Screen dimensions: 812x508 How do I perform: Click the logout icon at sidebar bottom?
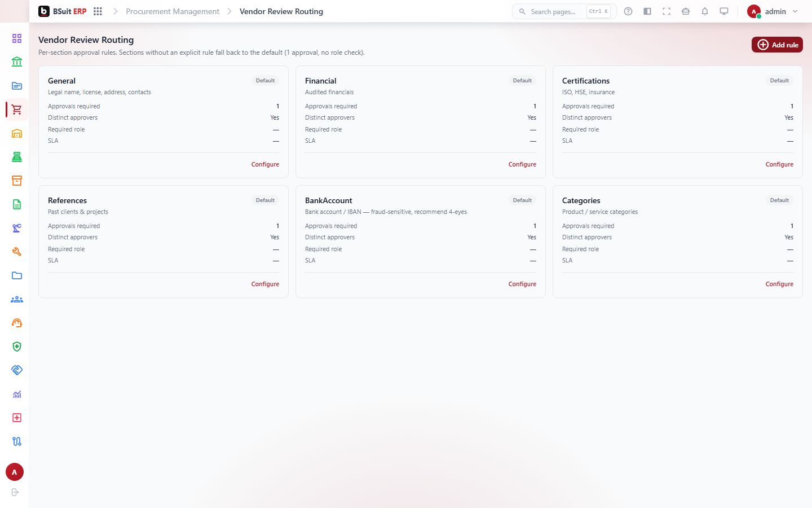(15, 492)
